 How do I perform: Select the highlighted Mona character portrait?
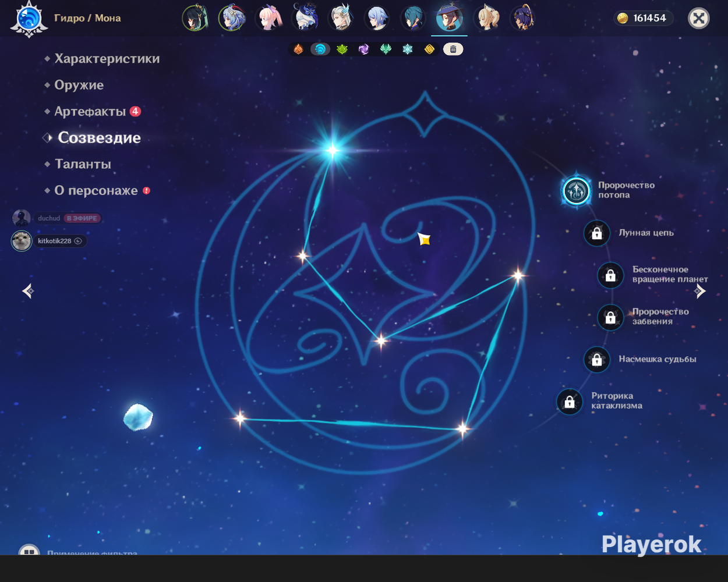click(450, 19)
